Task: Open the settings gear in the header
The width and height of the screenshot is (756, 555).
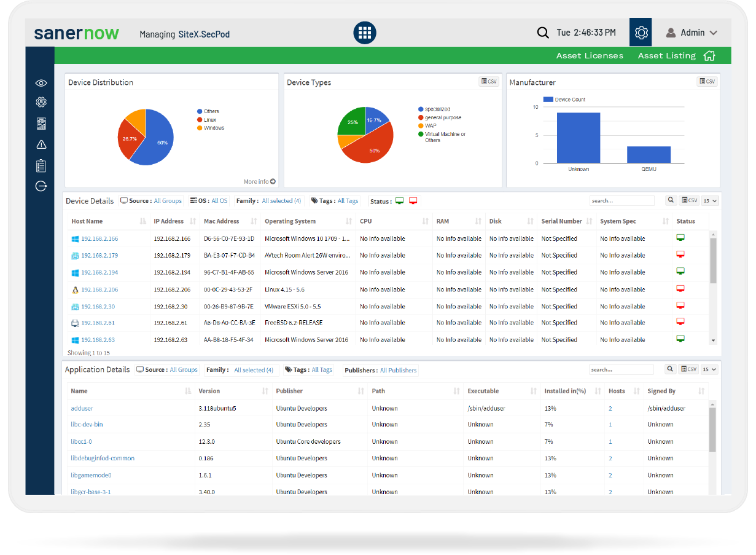Action: [641, 33]
